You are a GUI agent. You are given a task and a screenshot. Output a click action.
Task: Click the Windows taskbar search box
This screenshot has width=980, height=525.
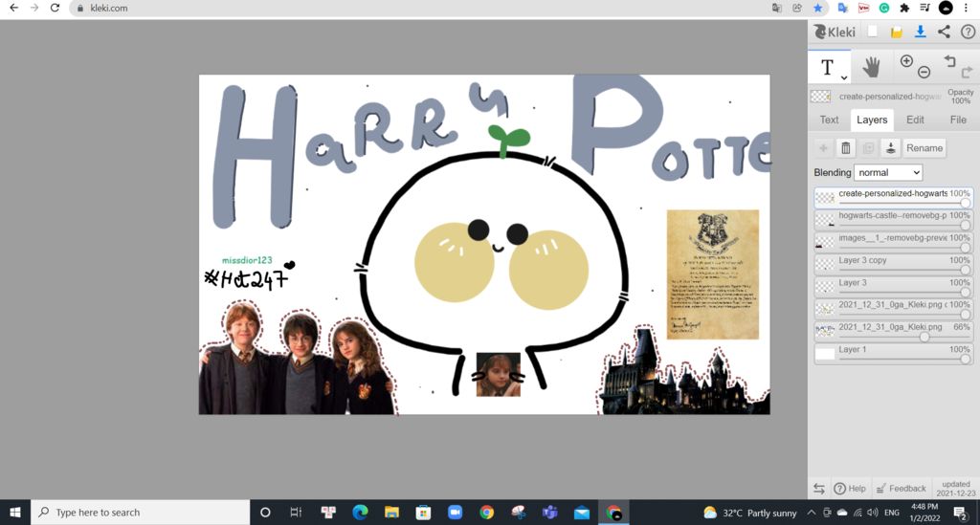point(140,513)
